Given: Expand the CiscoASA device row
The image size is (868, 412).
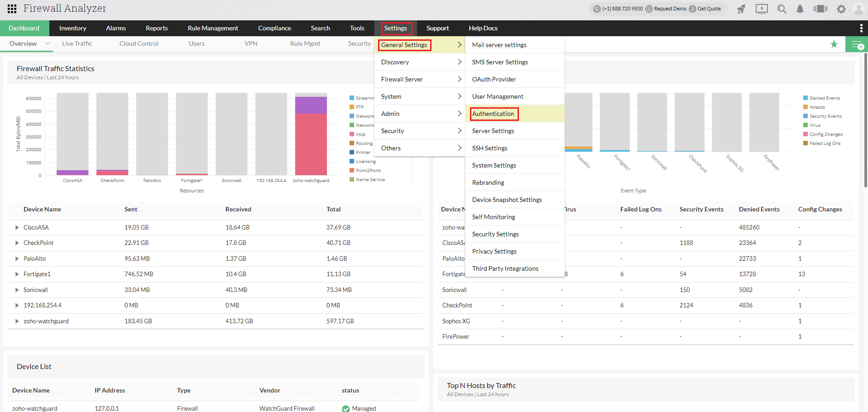Looking at the screenshot, I should click(x=17, y=227).
